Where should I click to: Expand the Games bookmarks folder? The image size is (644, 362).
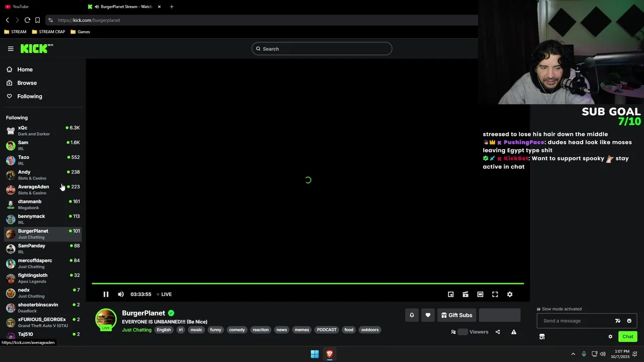80,32
